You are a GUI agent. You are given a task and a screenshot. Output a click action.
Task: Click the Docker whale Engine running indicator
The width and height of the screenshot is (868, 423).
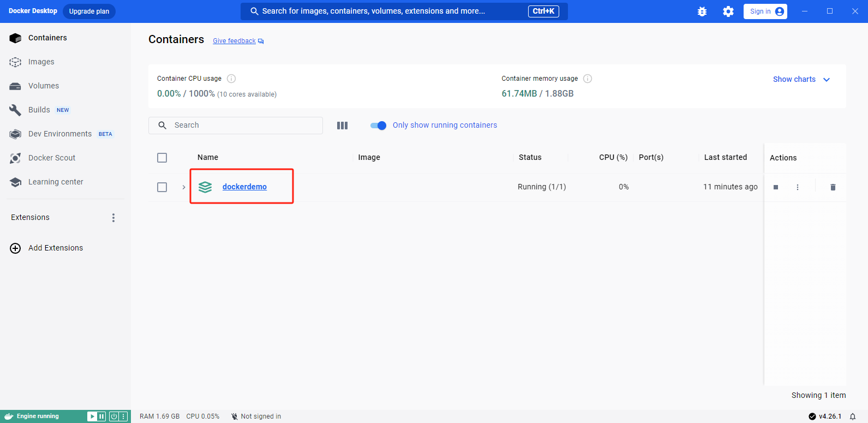[x=32, y=416]
